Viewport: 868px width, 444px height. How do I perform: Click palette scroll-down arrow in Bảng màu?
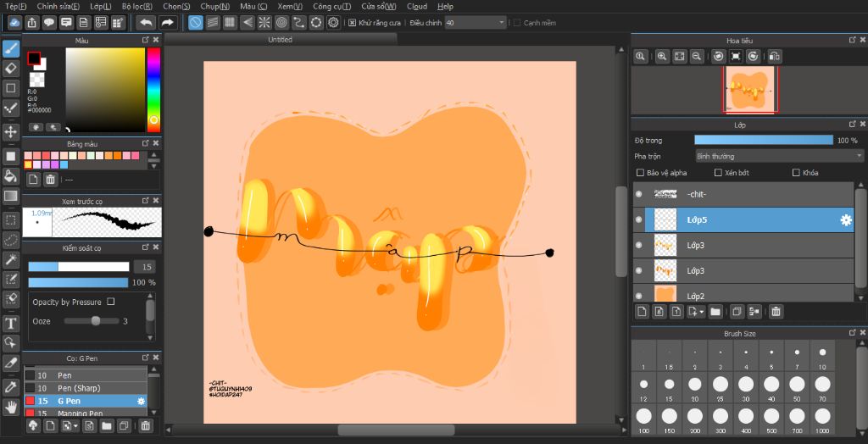click(154, 165)
